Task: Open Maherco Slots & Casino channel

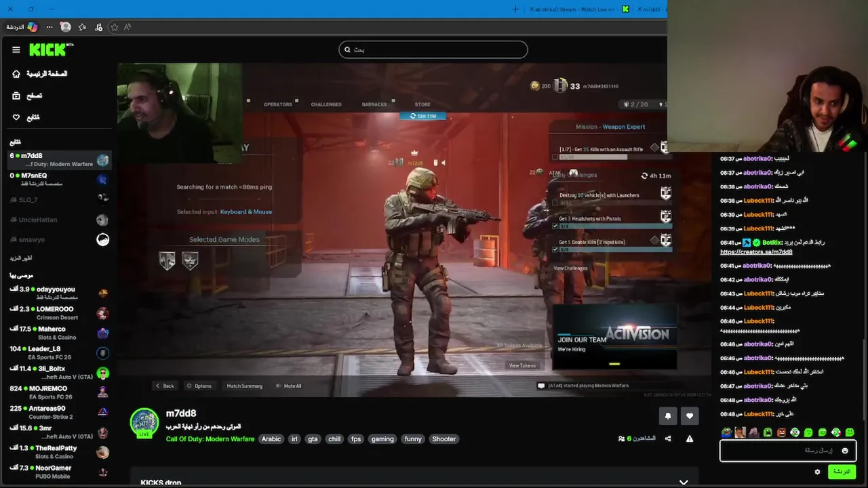Action: [59, 333]
